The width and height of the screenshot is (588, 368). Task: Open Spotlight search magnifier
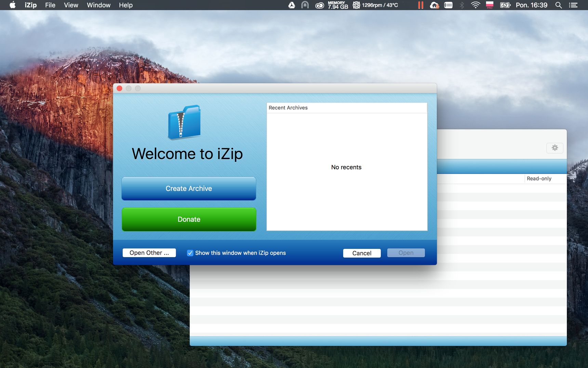point(559,5)
